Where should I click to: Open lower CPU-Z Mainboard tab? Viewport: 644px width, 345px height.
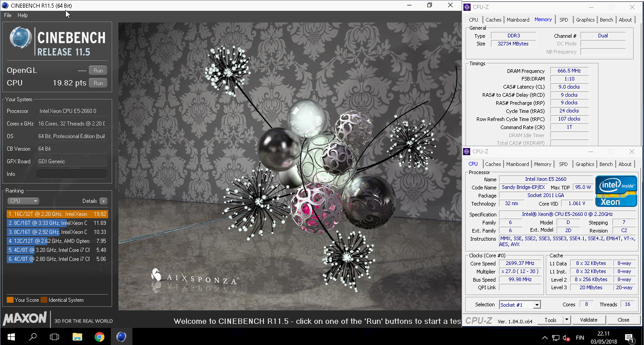(x=517, y=164)
